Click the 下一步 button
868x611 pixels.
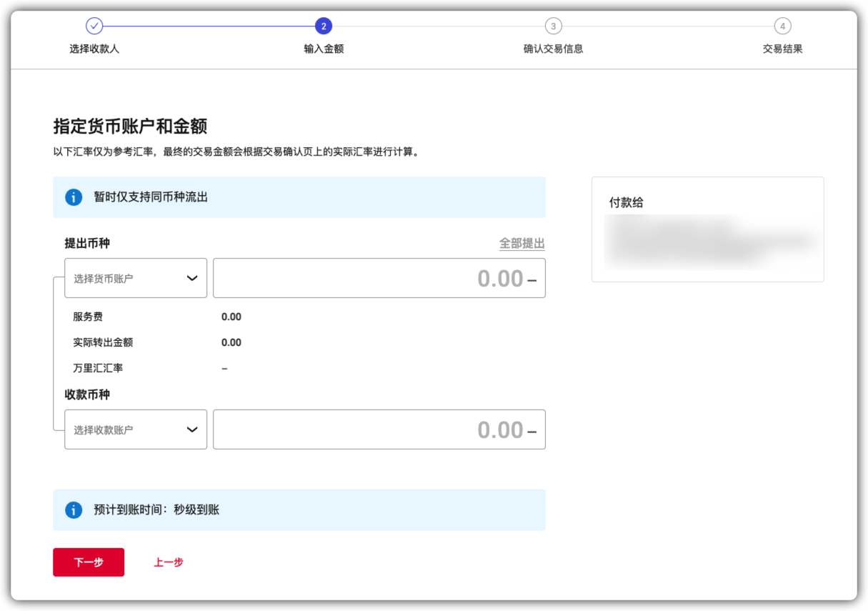point(88,562)
